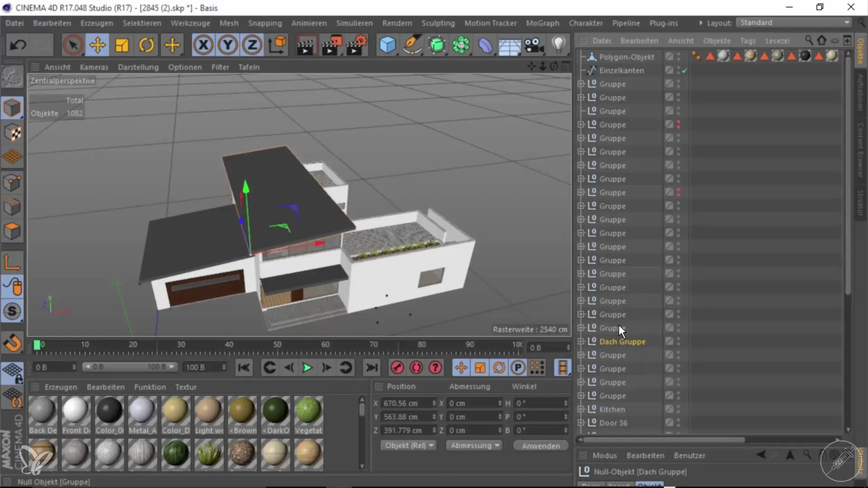868x488 pixels.
Task: Enable the Axis mode L icon
Action: [12, 262]
